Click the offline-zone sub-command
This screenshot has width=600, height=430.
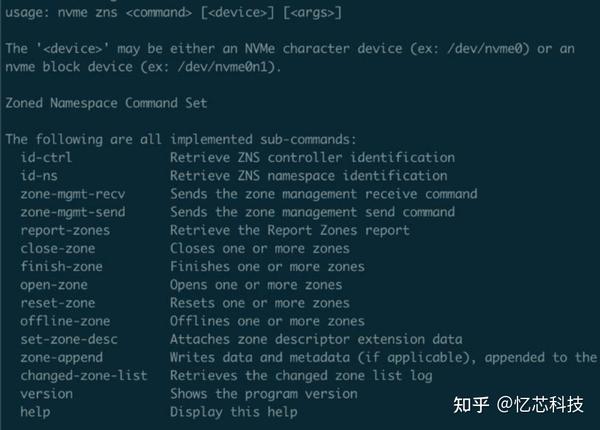(x=65, y=321)
